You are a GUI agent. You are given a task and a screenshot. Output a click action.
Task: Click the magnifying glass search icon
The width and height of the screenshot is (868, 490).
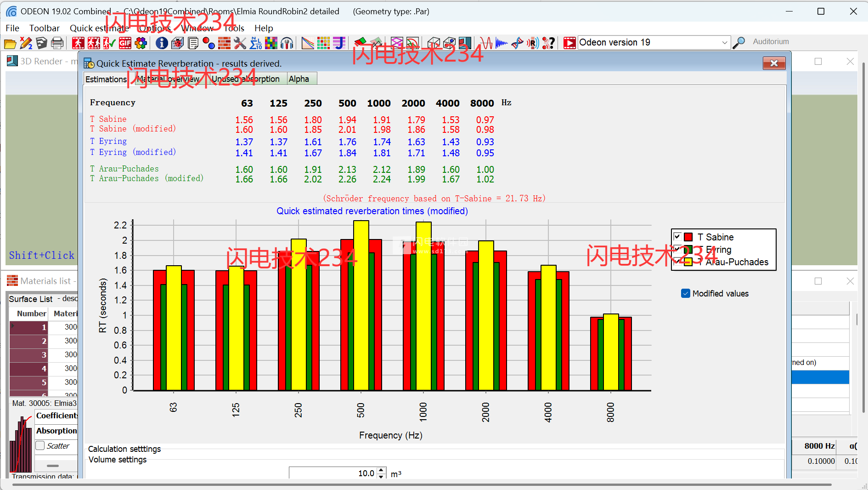[x=738, y=43]
